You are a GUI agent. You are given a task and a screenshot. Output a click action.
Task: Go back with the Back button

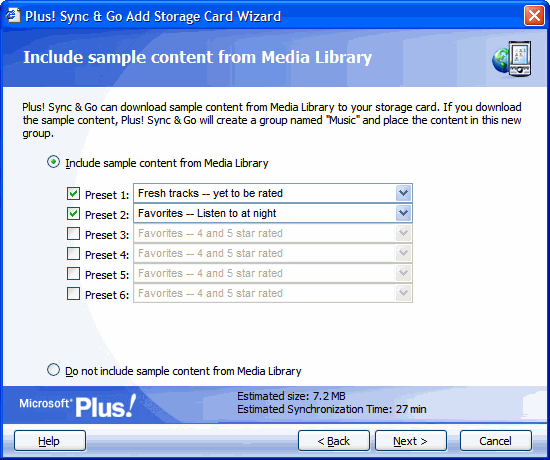coord(334,441)
